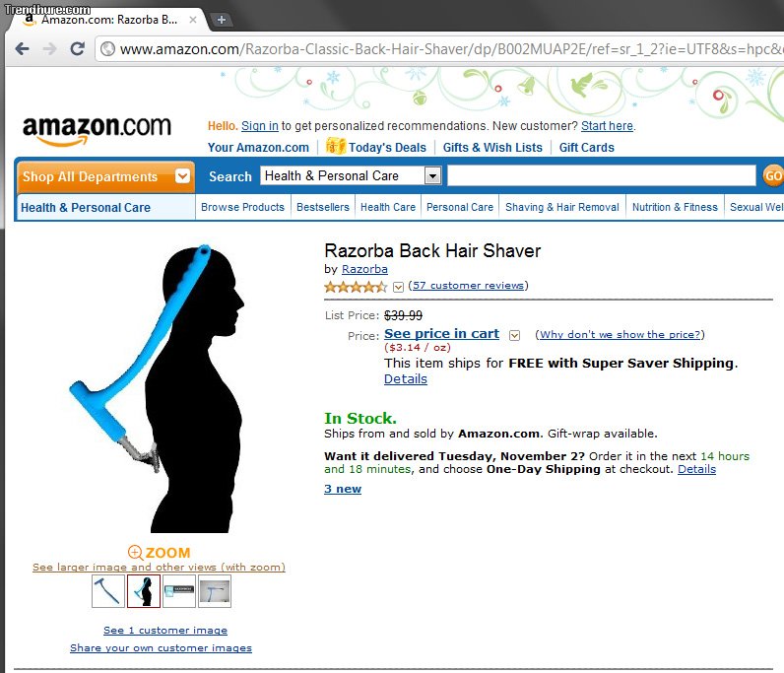Click the See price in cart link
Image resolution: width=784 pixels, height=673 pixels.
[441, 334]
